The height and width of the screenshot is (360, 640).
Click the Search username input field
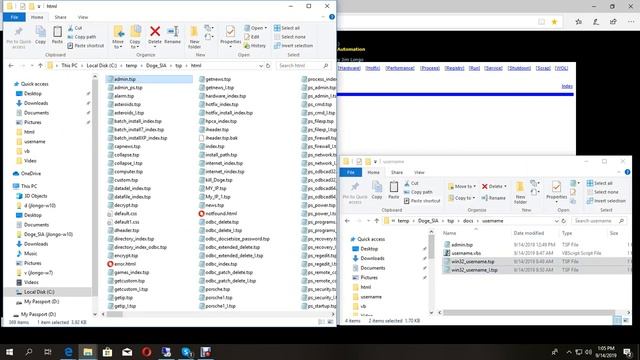[599, 221]
